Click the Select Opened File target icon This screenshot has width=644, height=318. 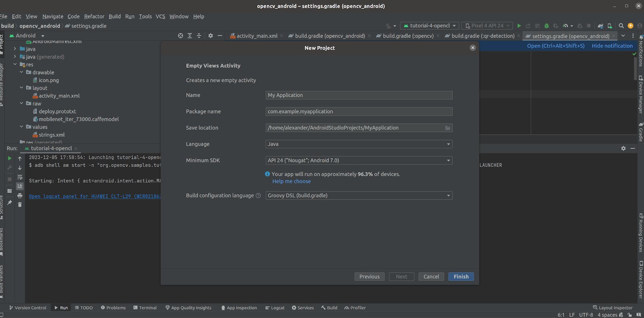click(x=180, y=36)
